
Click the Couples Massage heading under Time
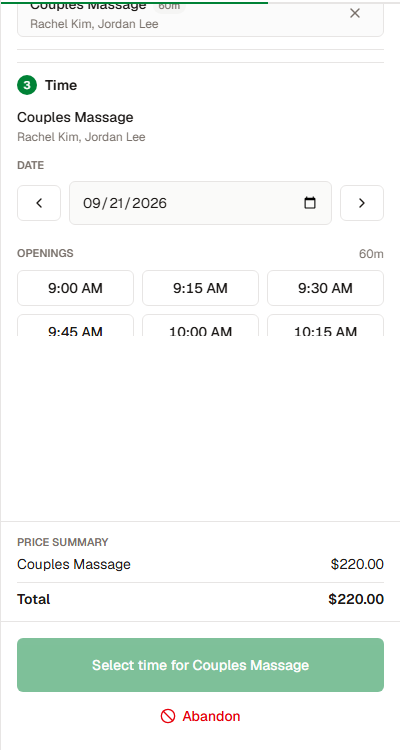point(75,117)
